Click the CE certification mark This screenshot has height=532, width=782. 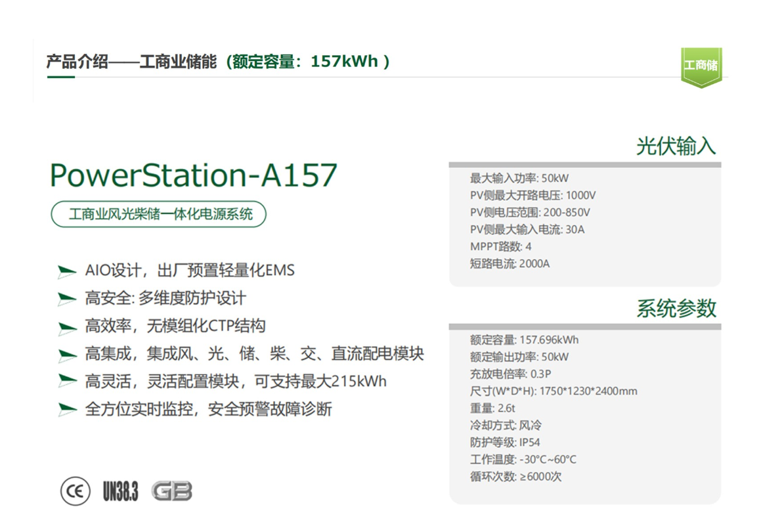[76, 491]
